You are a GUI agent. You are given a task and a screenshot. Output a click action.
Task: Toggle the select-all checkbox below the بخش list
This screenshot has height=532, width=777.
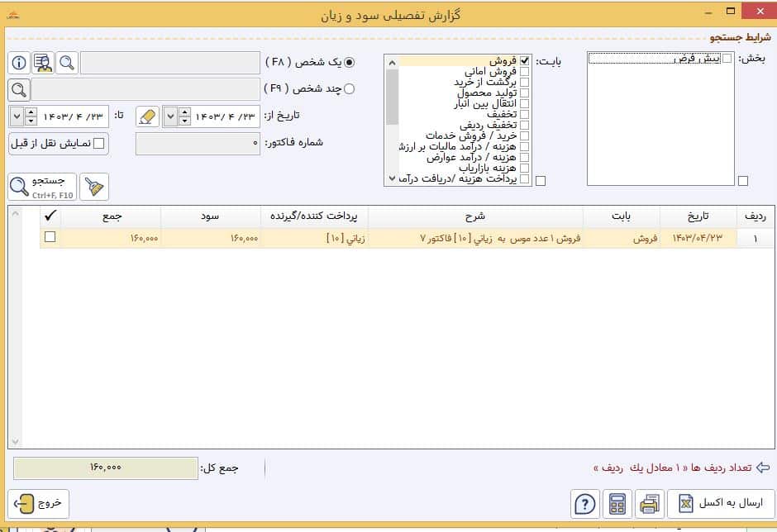(x=743, y=181)
